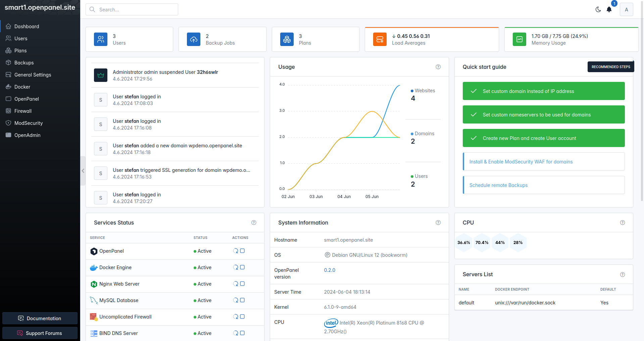The width and height of the screenshot is (644, 341).
Task: Click the new domain wpdemo.openpanel.site activity entry
Action: (175, 149)
